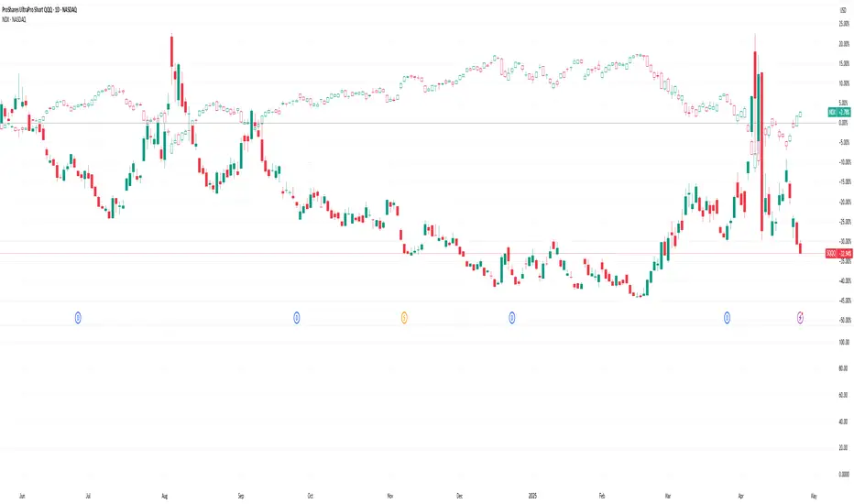
Task: Open the dividend marker in late March
Action: point(727,318)
